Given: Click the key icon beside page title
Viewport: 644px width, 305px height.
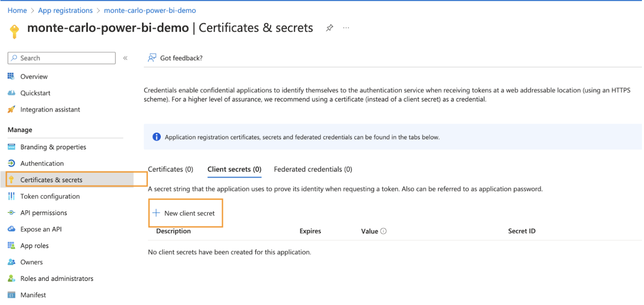Looking at the screenshot, I should click(14, 32).
